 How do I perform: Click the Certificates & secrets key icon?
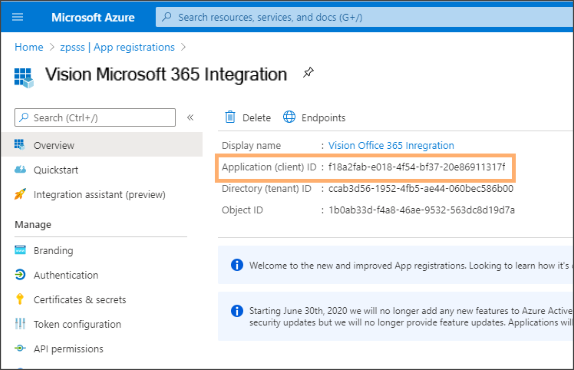[20, 299]
